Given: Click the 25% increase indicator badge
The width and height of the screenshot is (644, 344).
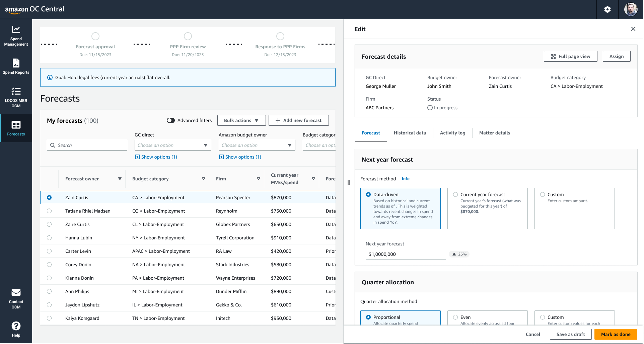Looking at the screenshot, I should (x=459, y=254).
